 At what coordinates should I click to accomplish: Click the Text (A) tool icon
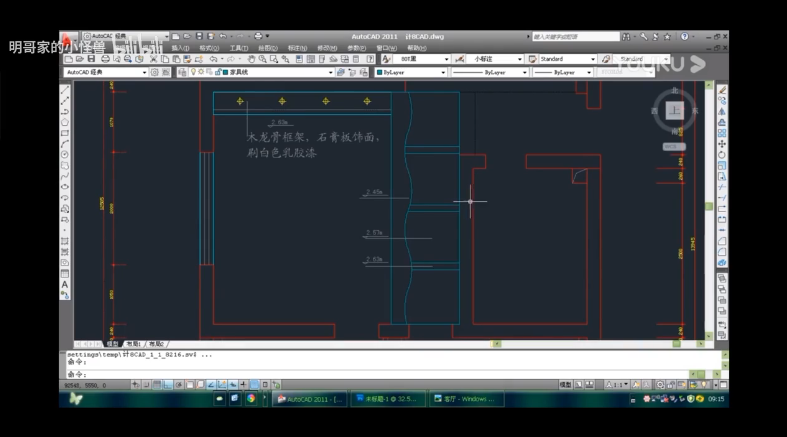[65, 285]
